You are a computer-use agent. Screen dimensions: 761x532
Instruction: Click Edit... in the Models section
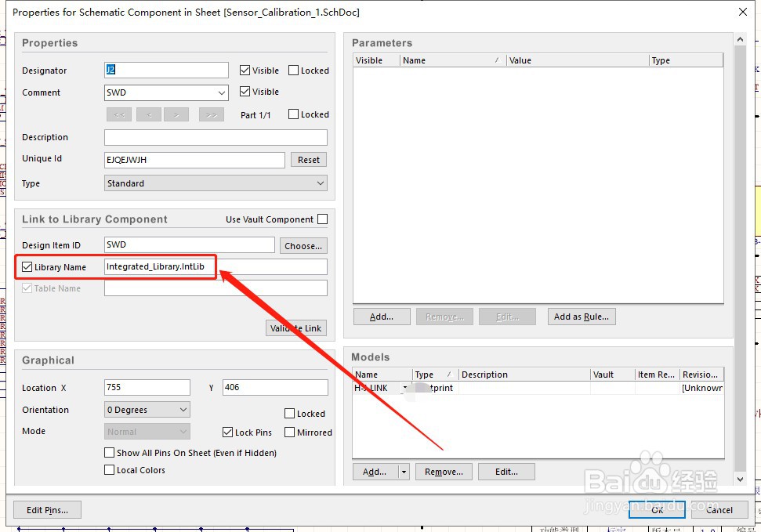click(506, 472)
